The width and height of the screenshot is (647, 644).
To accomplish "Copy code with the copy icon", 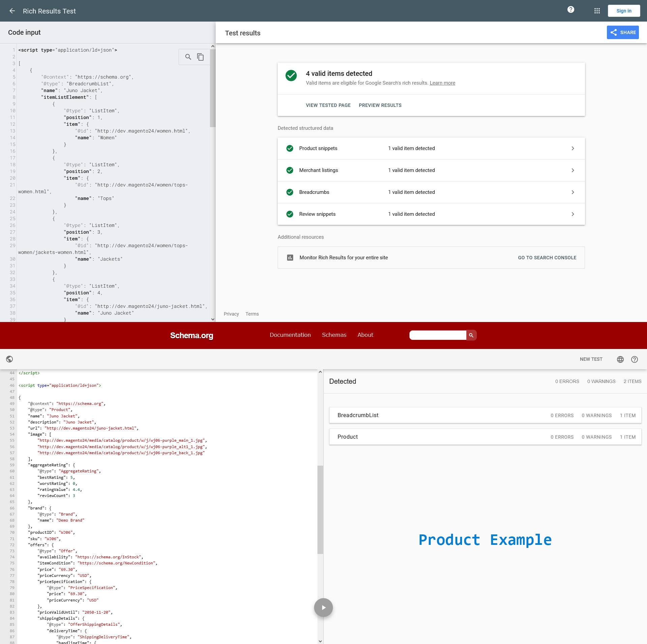I will (x=201, y=57).
